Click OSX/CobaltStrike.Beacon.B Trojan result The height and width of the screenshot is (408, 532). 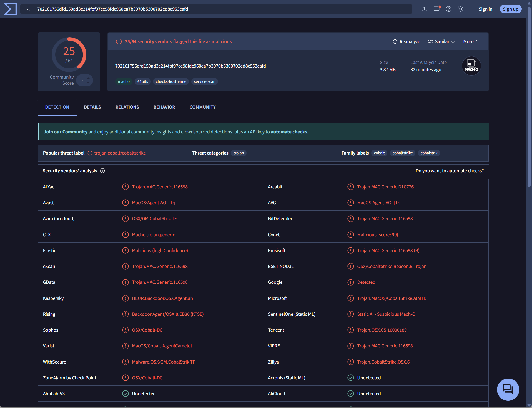(x=392, y=266)
